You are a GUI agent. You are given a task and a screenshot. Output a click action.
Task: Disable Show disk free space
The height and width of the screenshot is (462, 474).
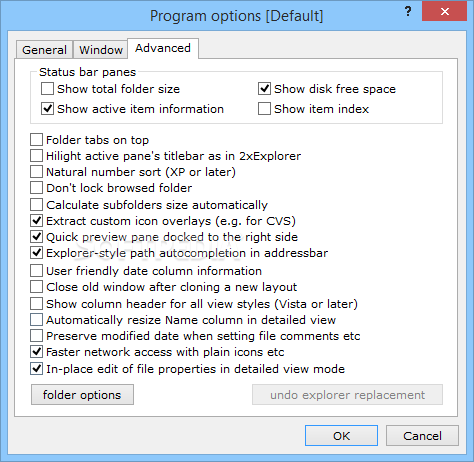[264, 89]
